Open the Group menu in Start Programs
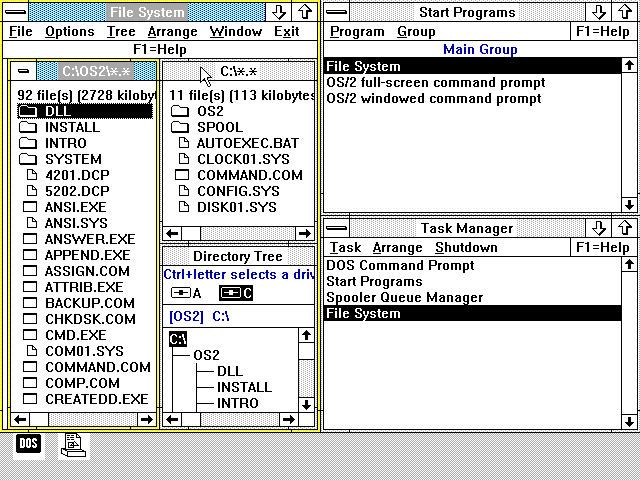640x480 pixels. pyautogui.click(x=416, y=31)
